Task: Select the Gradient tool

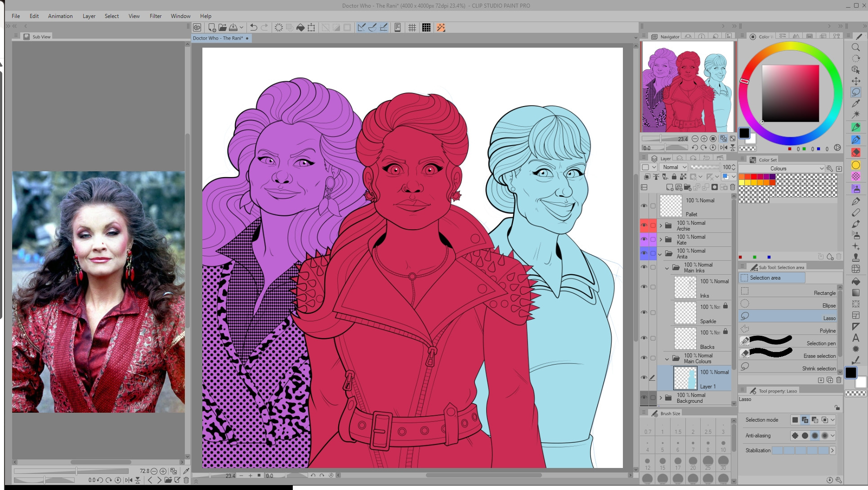Action: [x=855, y=293]
